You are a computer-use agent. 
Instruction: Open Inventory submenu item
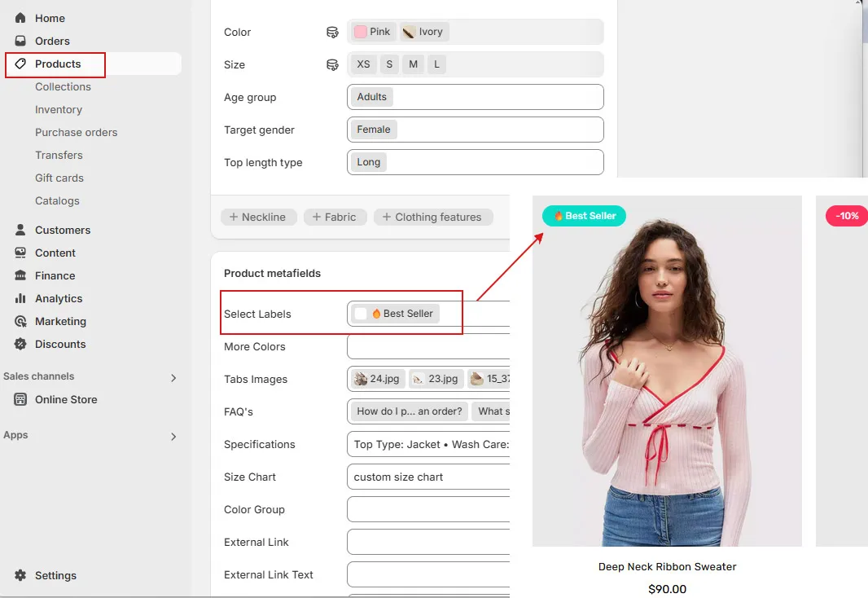[x=59, y=109]
